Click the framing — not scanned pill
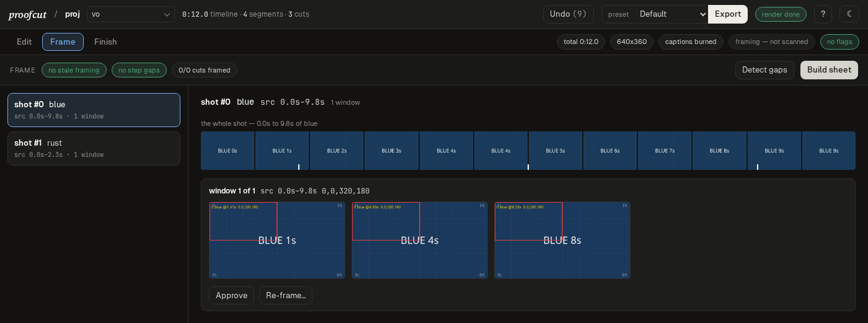Image resolution: width=868 pixels, height=323 pixels. click(772, 42)
